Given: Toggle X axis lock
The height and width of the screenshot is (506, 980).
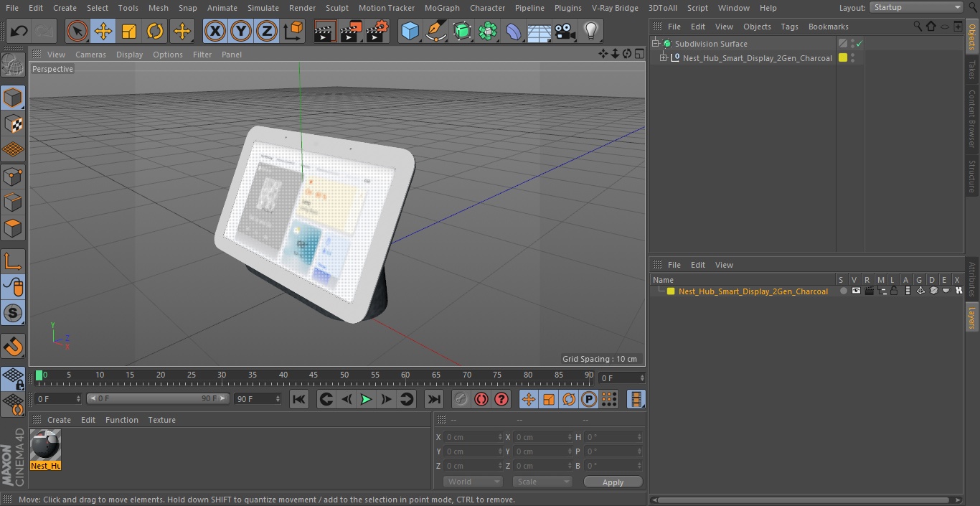Looking at the screenshot, I should point(215,31).
